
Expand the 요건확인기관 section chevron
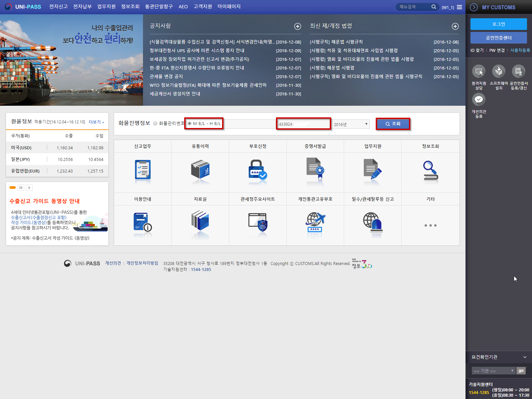click(525, 357)
